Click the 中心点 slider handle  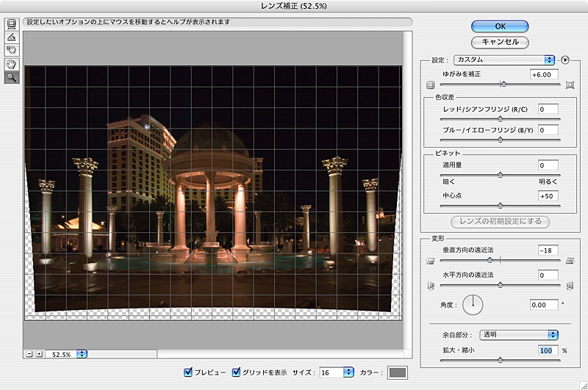point(500,206)
